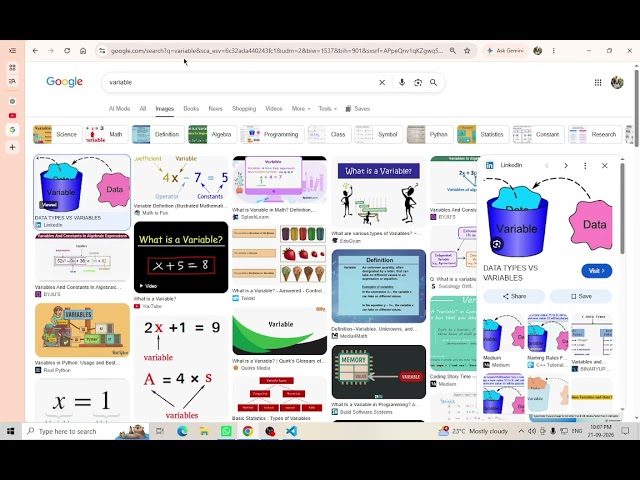Open the Saves link

(358, 109)
